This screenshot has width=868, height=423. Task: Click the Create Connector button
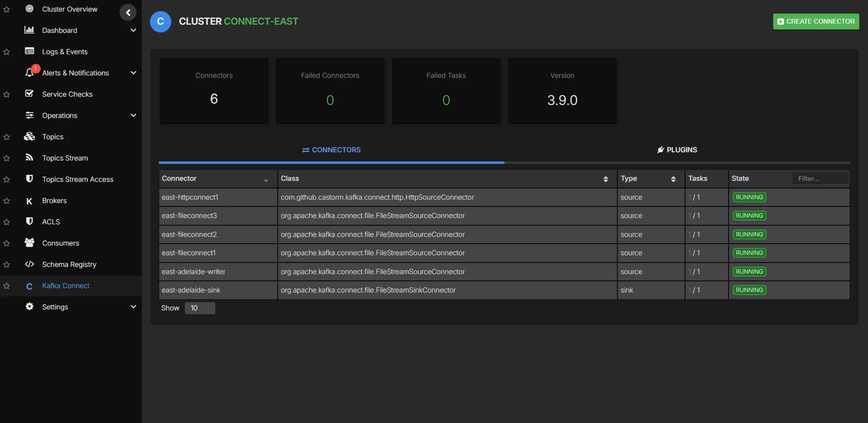[x=816, y=21]
